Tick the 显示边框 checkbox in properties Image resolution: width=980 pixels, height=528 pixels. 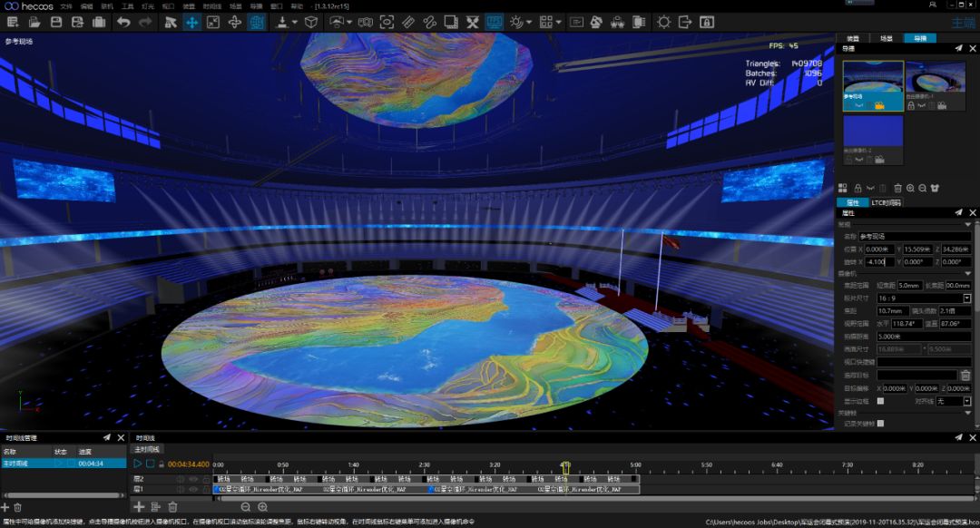880,401
